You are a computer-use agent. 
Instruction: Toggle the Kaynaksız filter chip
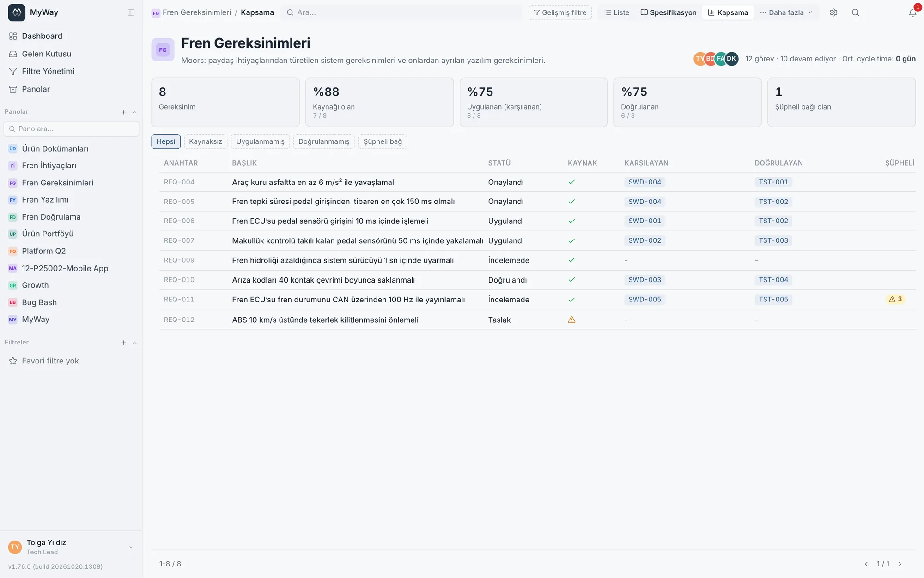[206, 141]
